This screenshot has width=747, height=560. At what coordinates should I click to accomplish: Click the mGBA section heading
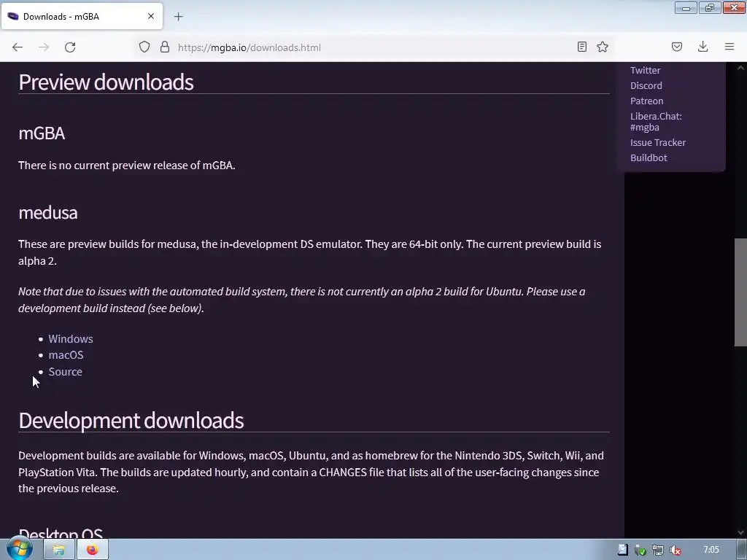click(42, 133)
